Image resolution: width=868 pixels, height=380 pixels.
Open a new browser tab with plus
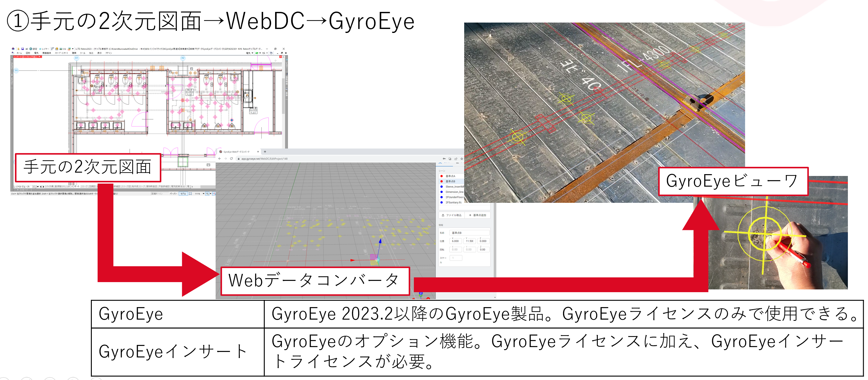pyautogui.click(x=265, y=152)
